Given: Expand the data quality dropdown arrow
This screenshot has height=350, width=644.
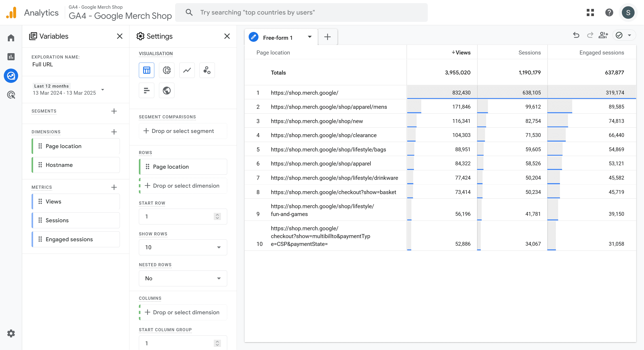Looking at the screenshot, I should click(x=629, y=35).
